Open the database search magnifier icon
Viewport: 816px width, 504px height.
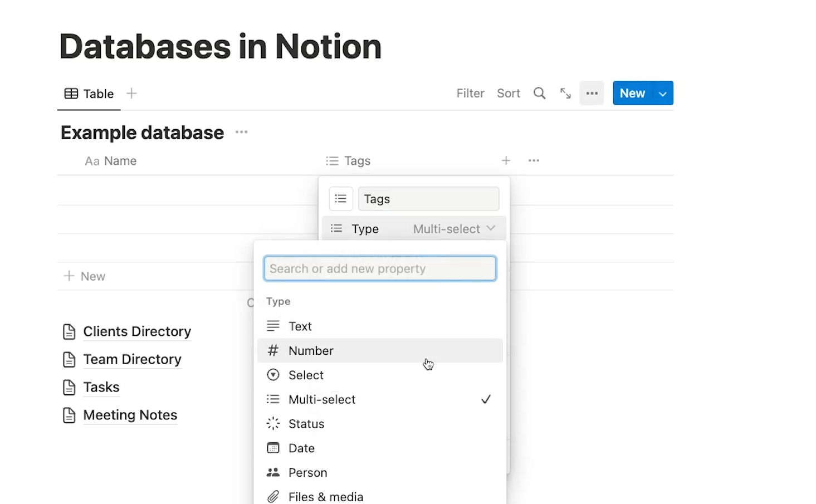539,93
